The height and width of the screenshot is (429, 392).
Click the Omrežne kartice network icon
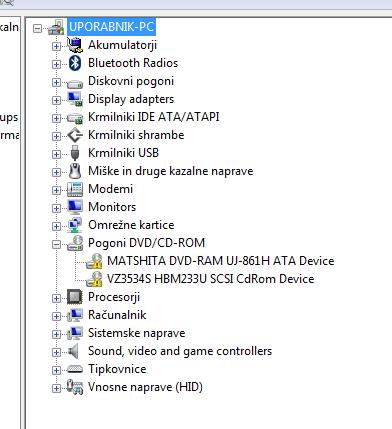[75, 225]
